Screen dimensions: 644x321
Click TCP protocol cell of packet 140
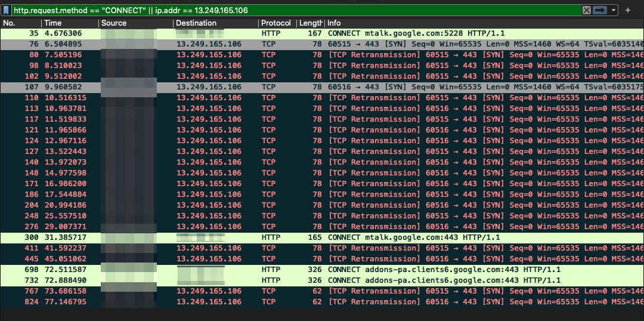click(x=268, y=162)
